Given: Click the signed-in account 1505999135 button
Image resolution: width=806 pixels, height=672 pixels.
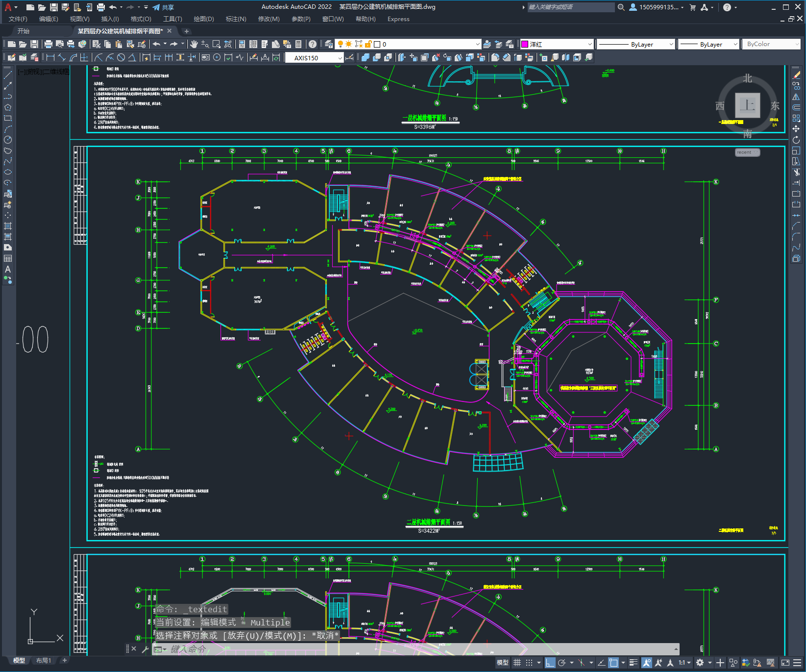Looking at the screenshot, I should (657, 7).
